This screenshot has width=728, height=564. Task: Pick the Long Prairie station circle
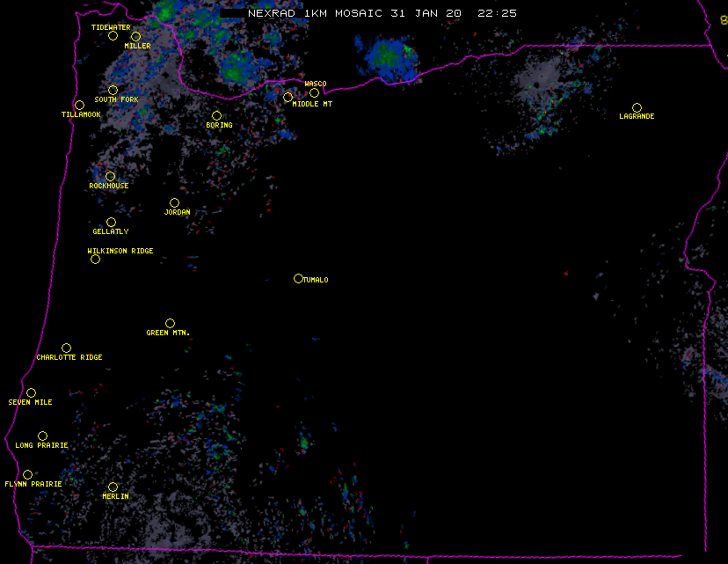point(42,436)
